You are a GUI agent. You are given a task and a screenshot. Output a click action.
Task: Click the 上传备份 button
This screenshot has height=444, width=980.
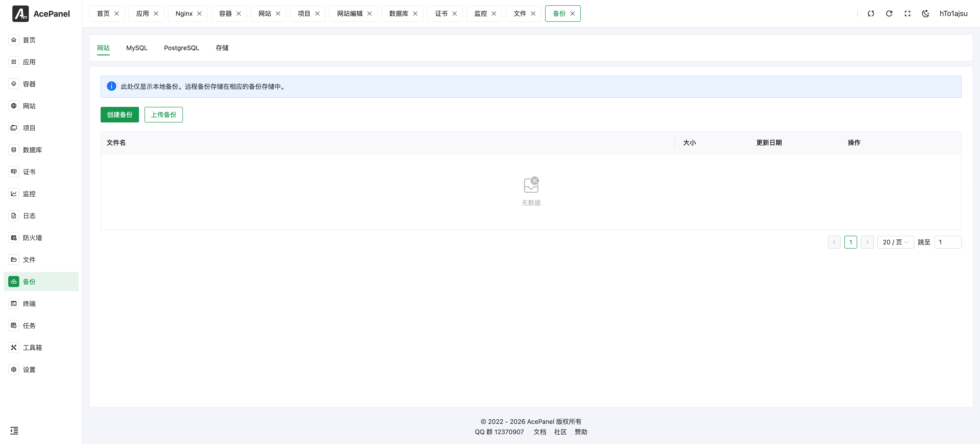point(163,115)
